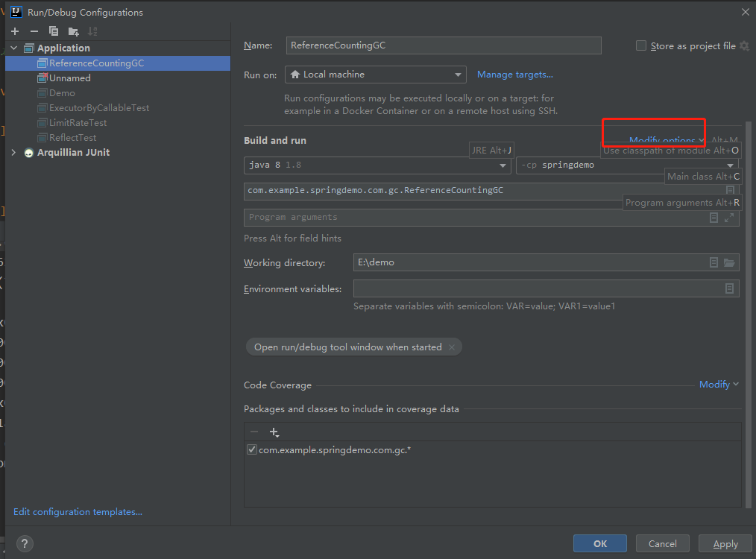Viewport: 756px width, 559px height.
Task: Focus the Name input field
Action: [444, 45]
